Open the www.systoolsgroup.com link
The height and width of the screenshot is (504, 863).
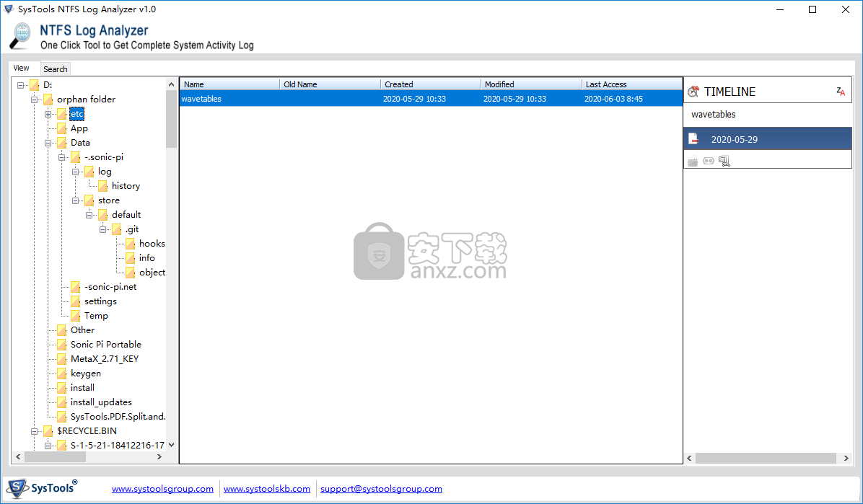162,489
